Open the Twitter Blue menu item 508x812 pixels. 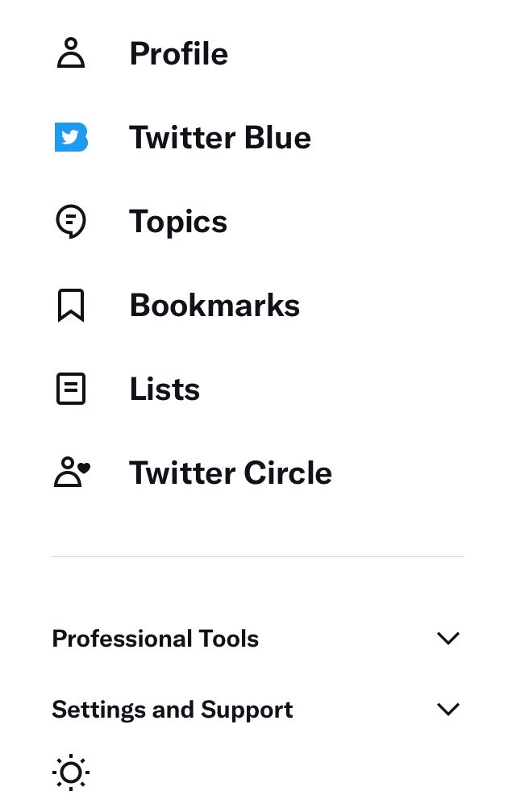220,138
